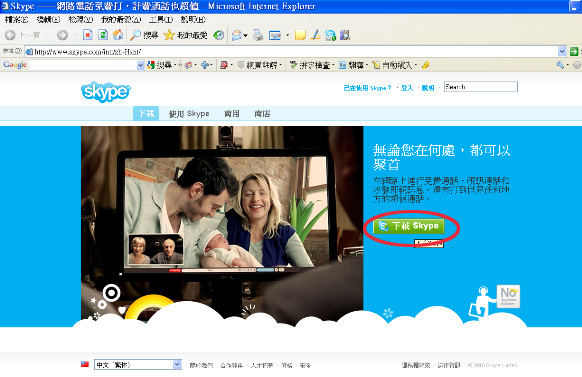Open Favorites with the star icon
The height and width of the screenshot is (377, 582).
pyautogui.click(x=185, y=35)
